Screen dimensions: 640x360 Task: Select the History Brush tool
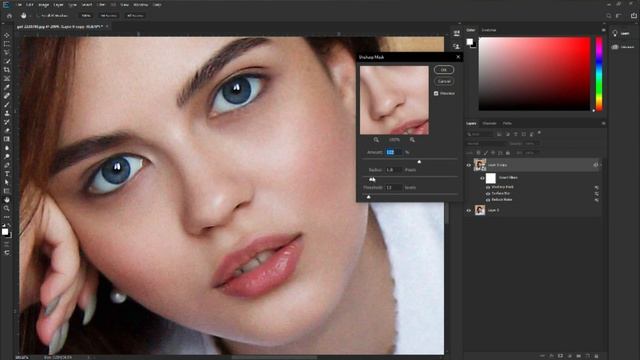coord(7,122)
